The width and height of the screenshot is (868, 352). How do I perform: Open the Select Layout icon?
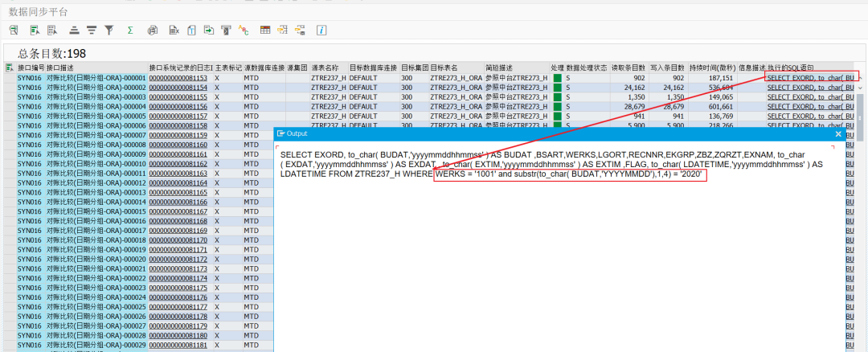tap(282, 30)
